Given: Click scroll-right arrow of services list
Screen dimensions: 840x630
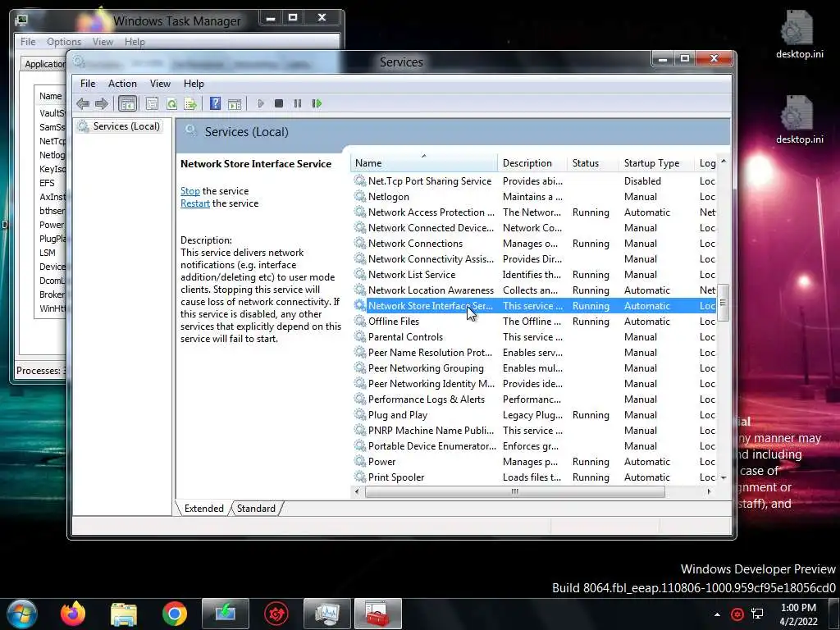Looking at the screenshot, I should pyautogui.click(x=710, y=492).
